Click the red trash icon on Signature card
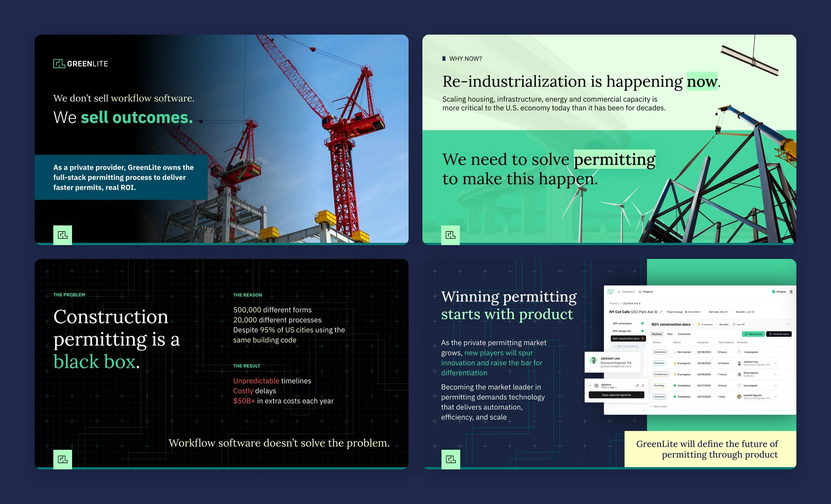Image resolution: width=831 pixels, height=504 pixels. pos(643,386)
